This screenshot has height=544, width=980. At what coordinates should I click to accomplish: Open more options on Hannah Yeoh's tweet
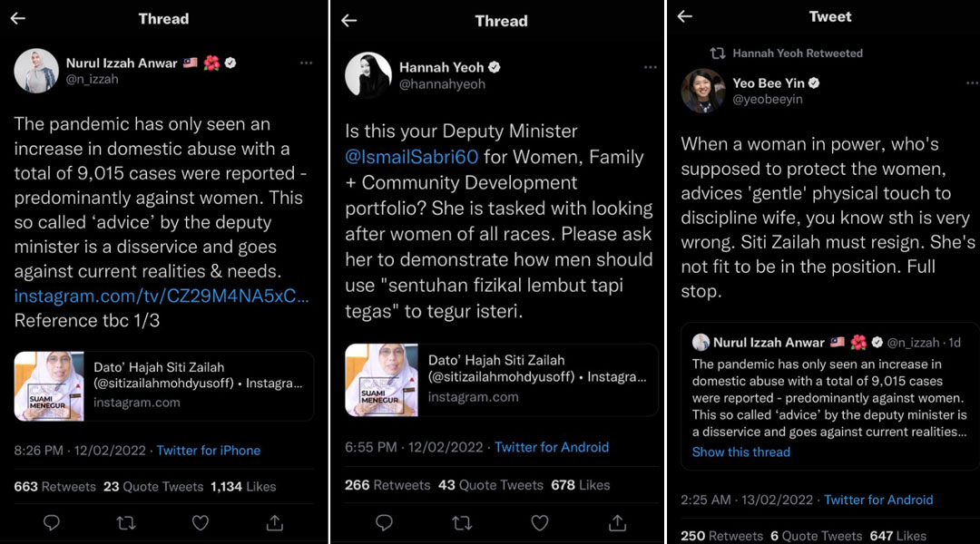[650, 67]
